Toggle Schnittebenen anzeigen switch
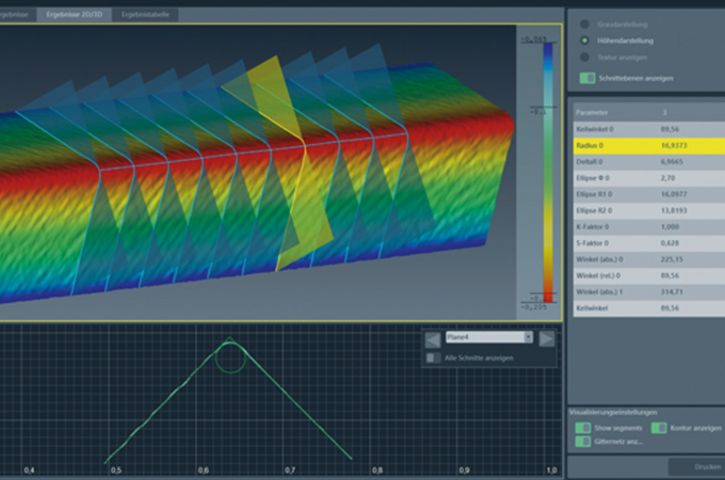725x480 pixels. (x=588, y=78)
